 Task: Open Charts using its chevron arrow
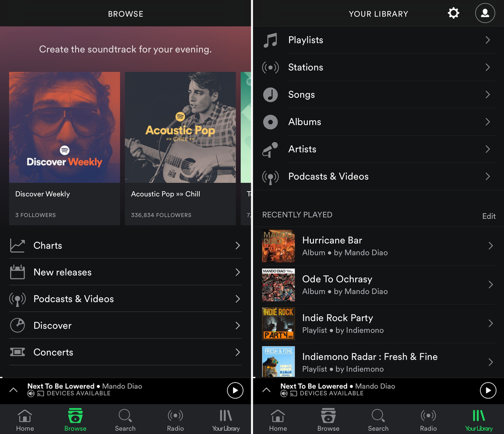tap(238, 246)
